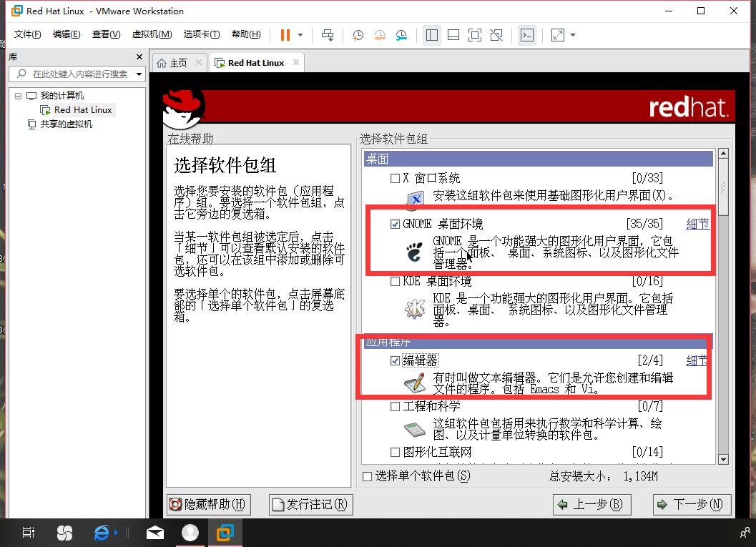Uncheck the 编辑器 checkbox
756x547 pixels.
(x=395, y=360)
